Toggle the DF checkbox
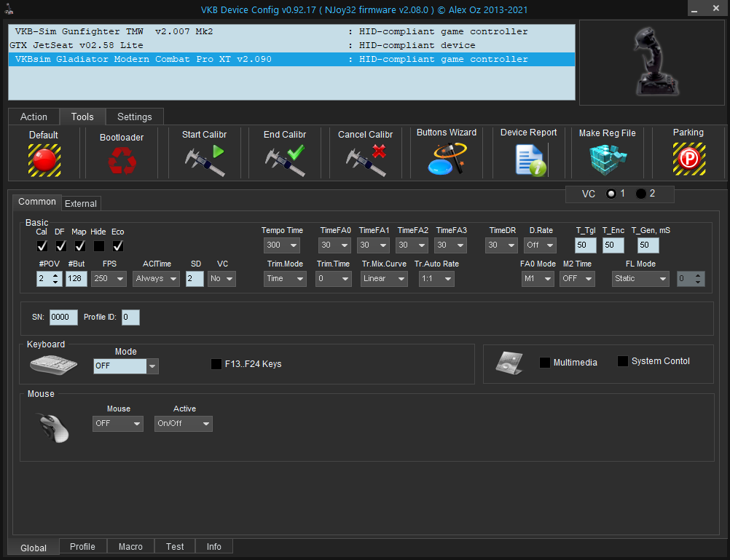This screenshot has width=730, height=560. click(x=61, y=246)
